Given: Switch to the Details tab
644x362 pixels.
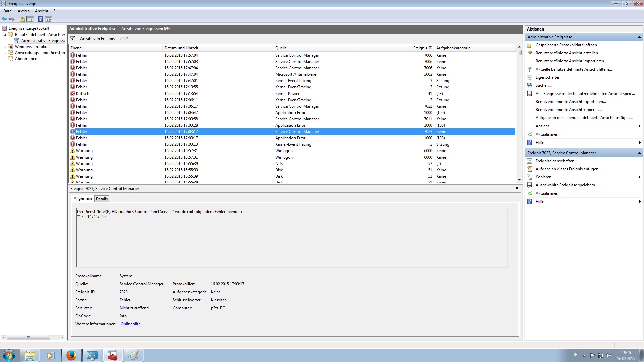Looking at the screenshot, I should pos(102,199).
